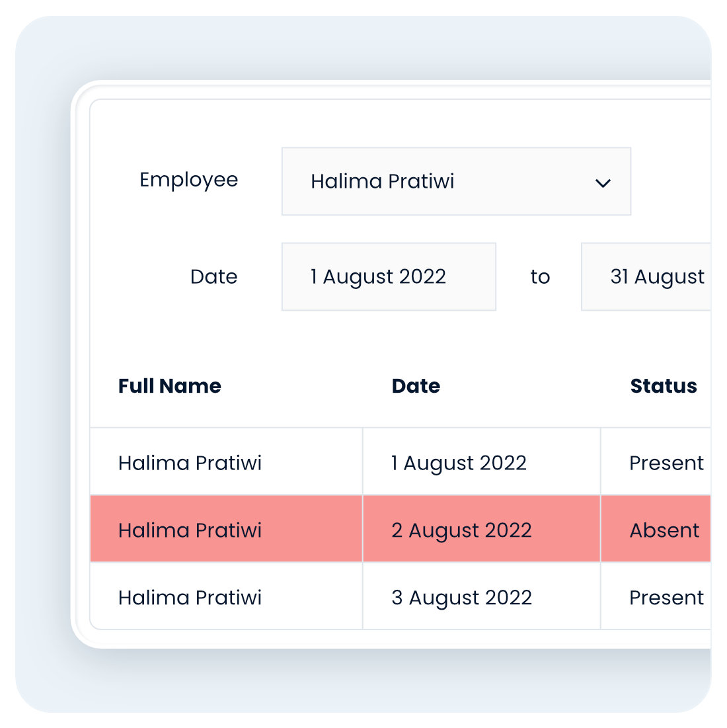Select Halima Pratiwi name in first row
This screenshot has height=728, width=727.
click(x=190, y=463)
